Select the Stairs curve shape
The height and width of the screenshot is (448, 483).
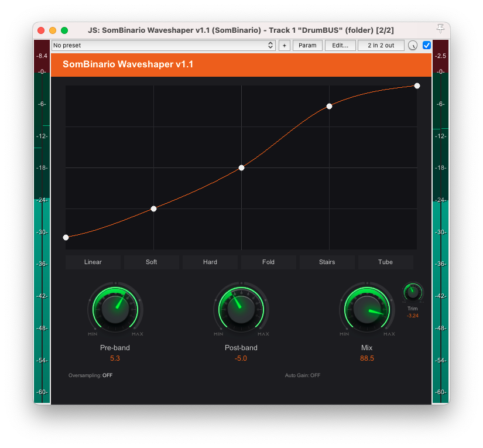coord(327,262)
